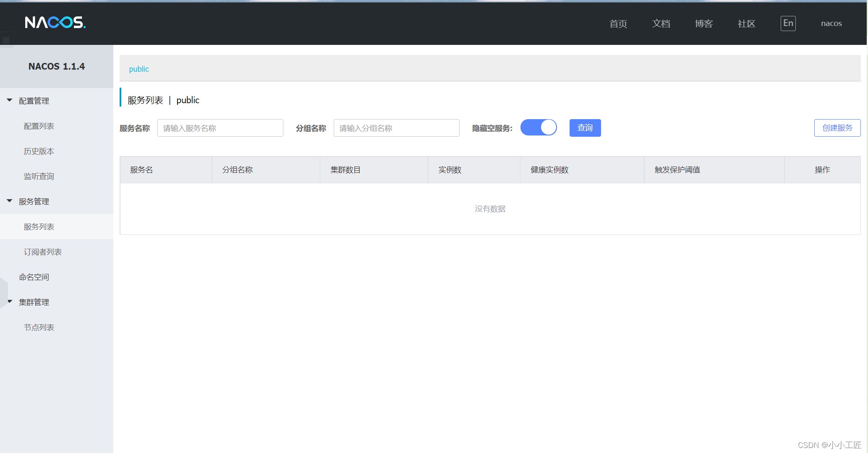
Task: Disable the 隐藏空服务 toggle
Action: 539,127
